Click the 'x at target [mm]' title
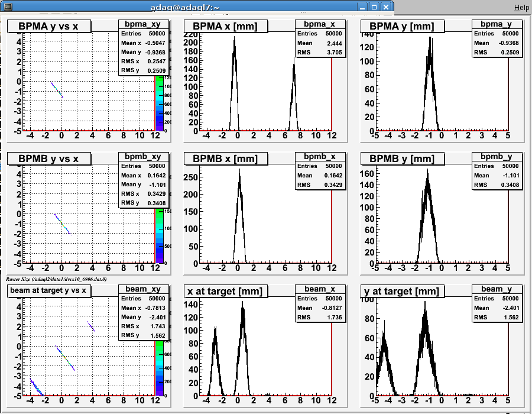Screen dimensions: 532x414 click(226, 291)
